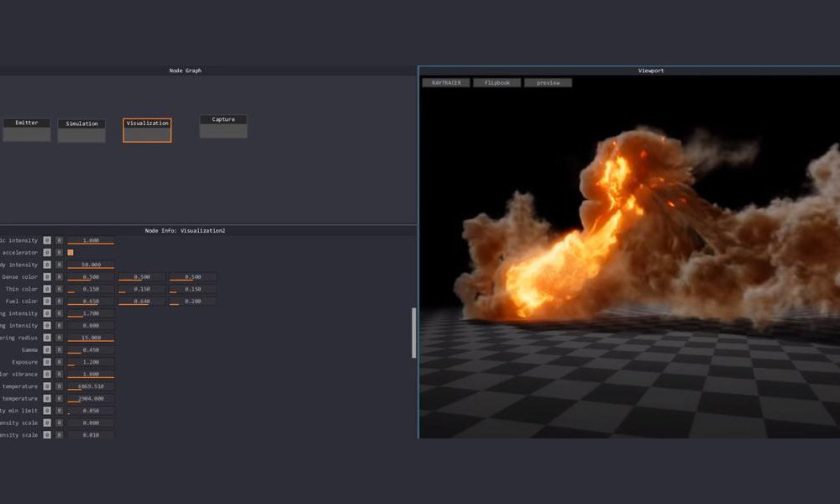This screenshot has width=840, height=504.
Task: Click the R button next to Exposure
Action: (x=59, y=362)
